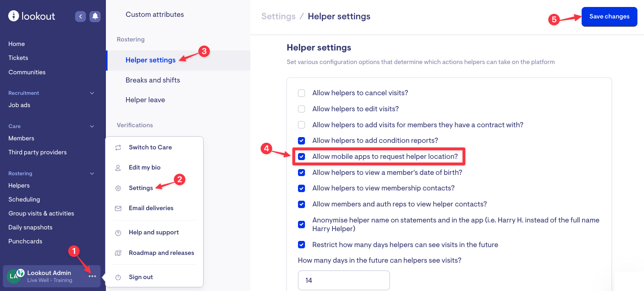Open Breaks and shifts settings
The width and height of the screenshot is (644, 291).
[x=153, y=80]
